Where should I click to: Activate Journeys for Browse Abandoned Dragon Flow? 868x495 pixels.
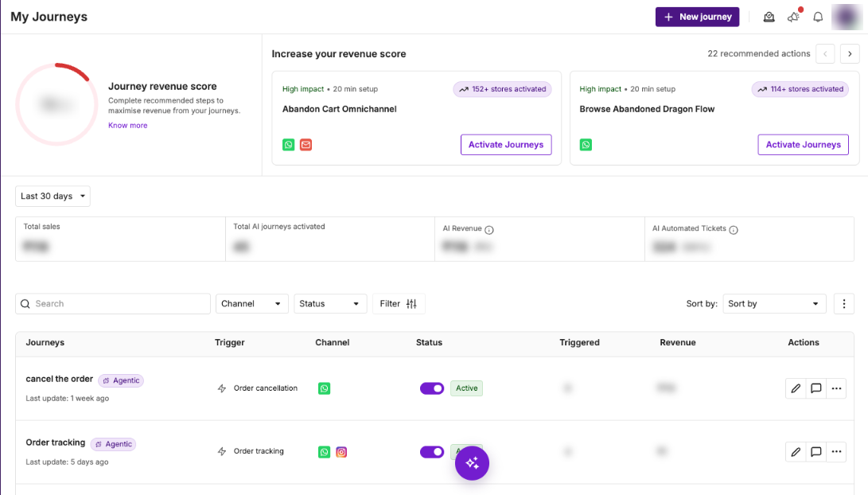point(804,145)
